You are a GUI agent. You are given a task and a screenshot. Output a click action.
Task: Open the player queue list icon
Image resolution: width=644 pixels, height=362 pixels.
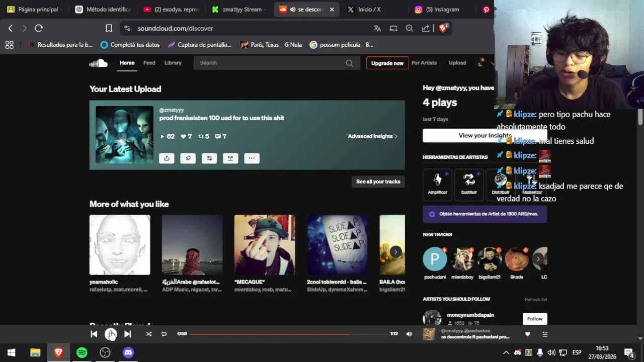coord(545,334)
